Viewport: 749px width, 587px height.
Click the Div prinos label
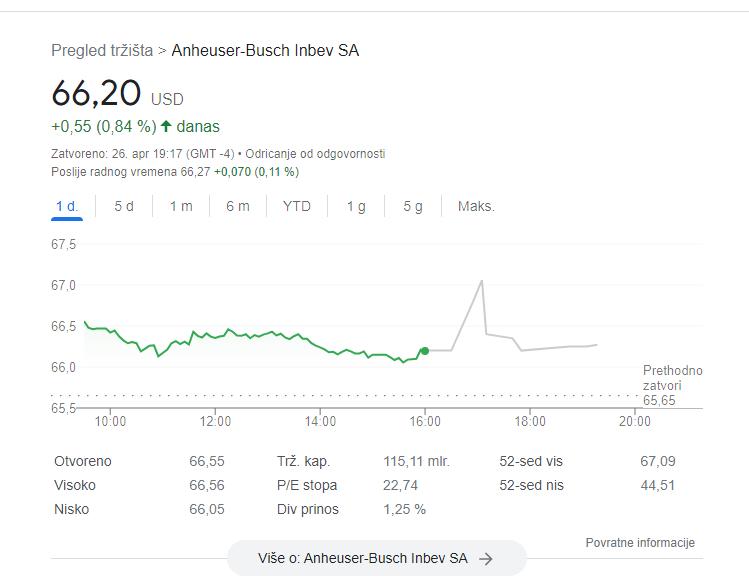(308, 509)
